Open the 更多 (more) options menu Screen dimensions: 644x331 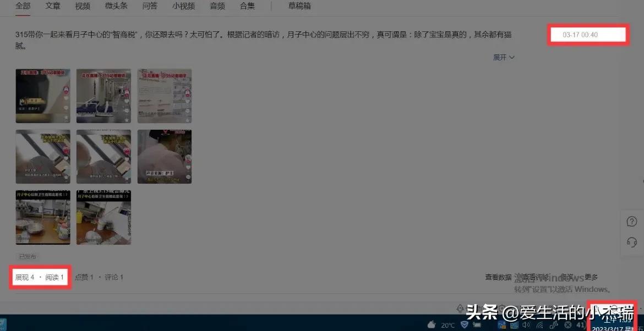pos(591,277)
